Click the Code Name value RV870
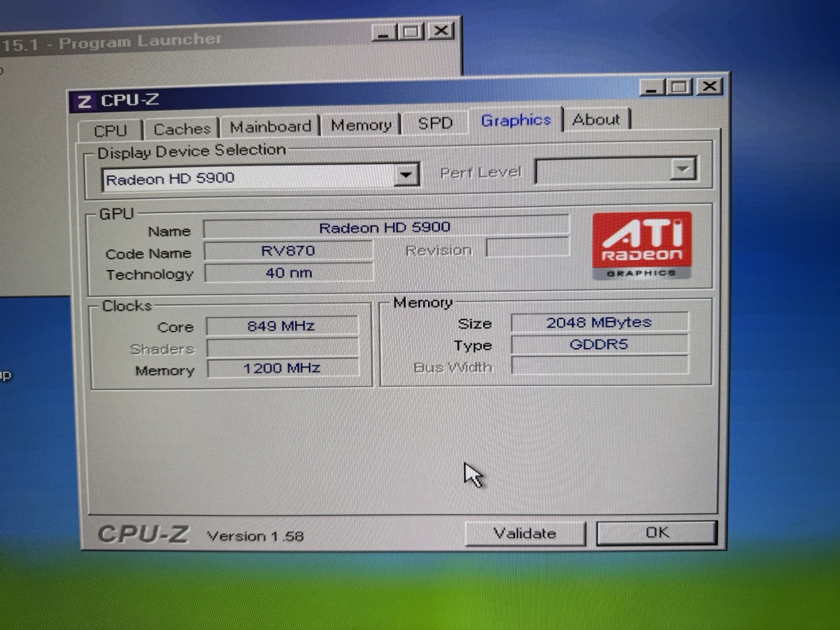 [288, 250]
